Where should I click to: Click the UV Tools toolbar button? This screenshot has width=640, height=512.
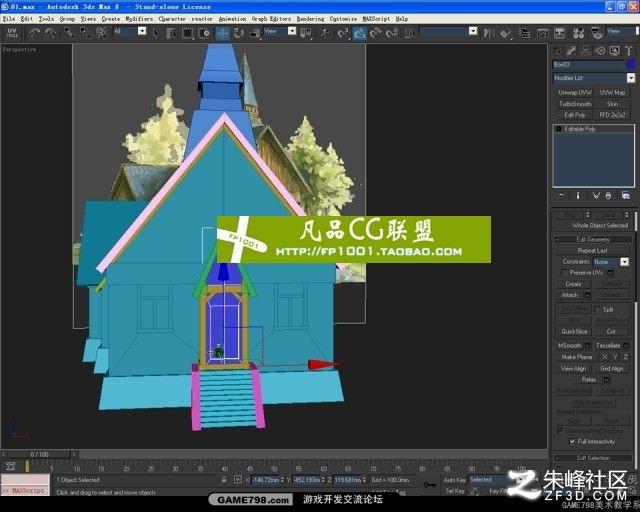coord(12,33)
